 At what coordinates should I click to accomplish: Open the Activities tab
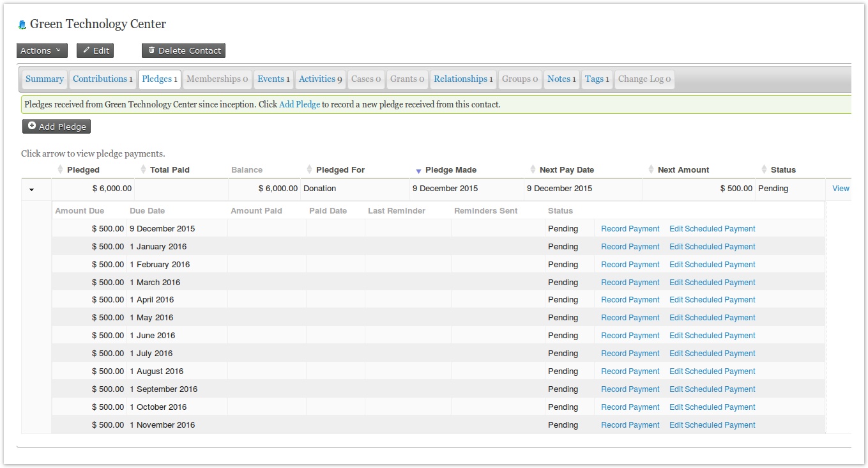click(x=320, y=79)
